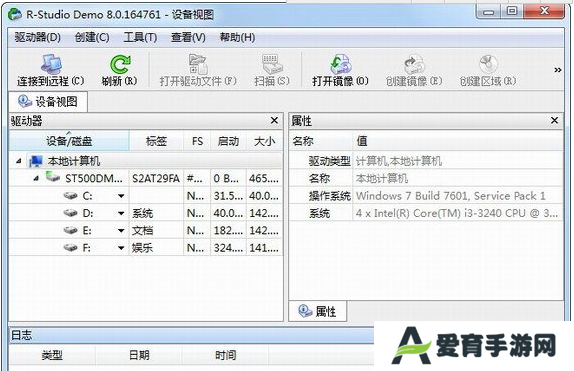Sort by Label (标签) column header
This screenshot has width=574, height=371.
pos(156,141)
